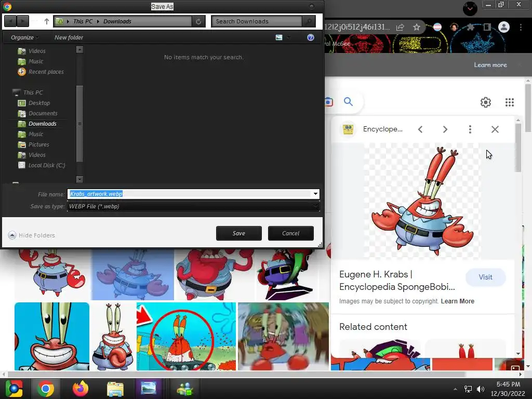Open the Save As help icon

click(x=311, y=37)
